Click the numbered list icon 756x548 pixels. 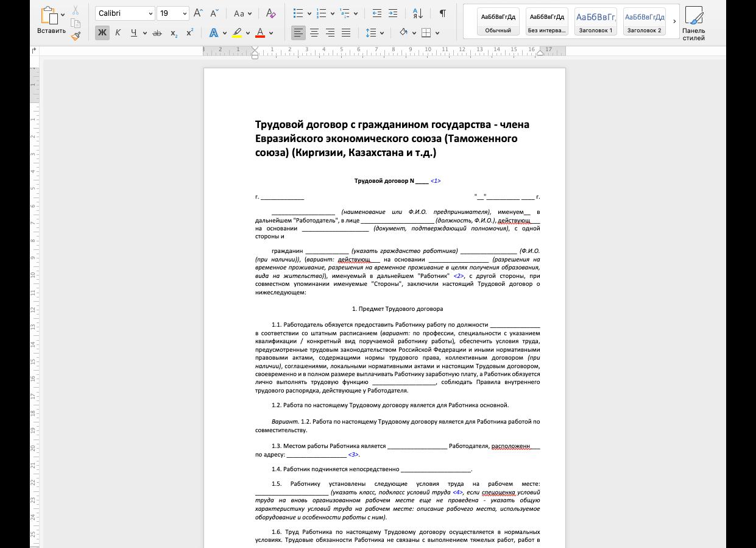(x=321, y=13)
